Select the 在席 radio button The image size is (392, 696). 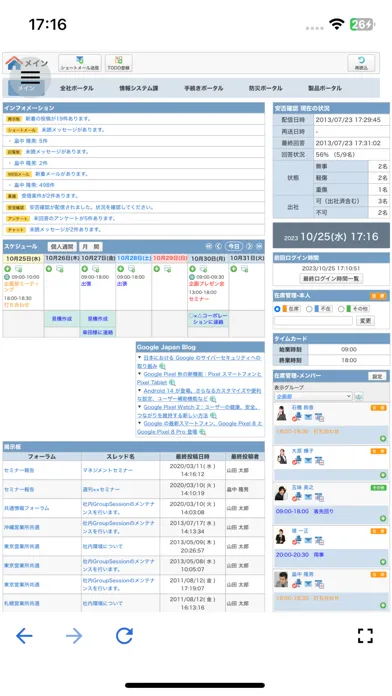click(x=277, y=309)
